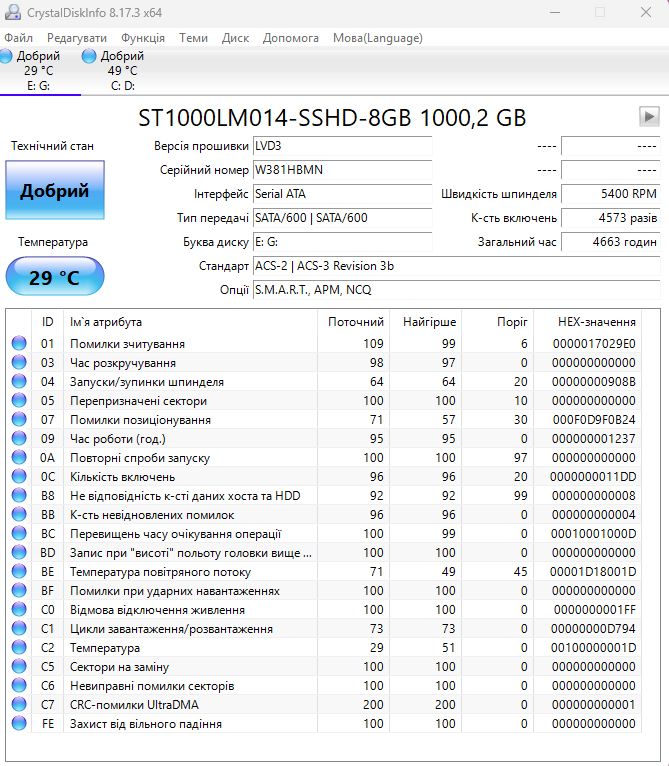This screenshot has width=669, height=766.
Task: Click the next disk arrow button
Action: click(649, 117)
